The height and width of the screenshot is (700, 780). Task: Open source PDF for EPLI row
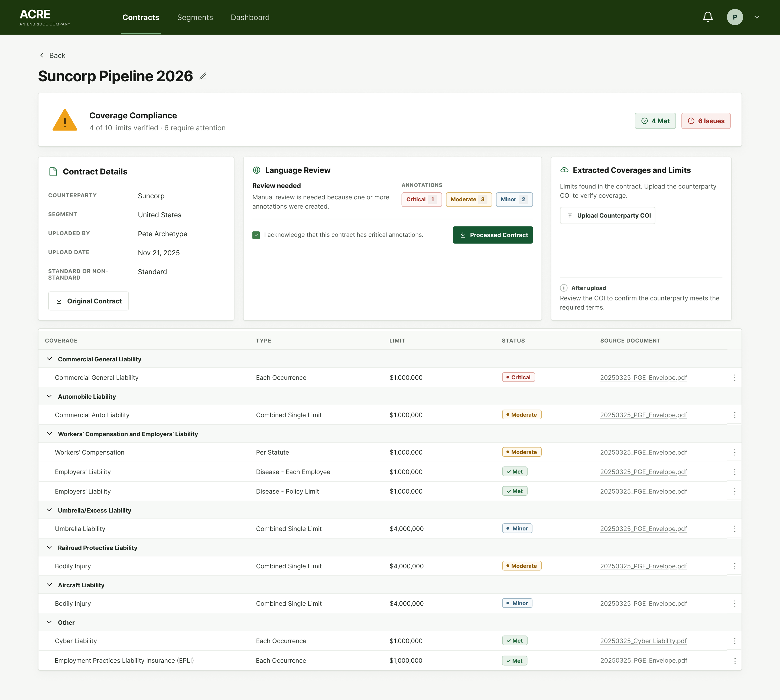pos(643,660)
